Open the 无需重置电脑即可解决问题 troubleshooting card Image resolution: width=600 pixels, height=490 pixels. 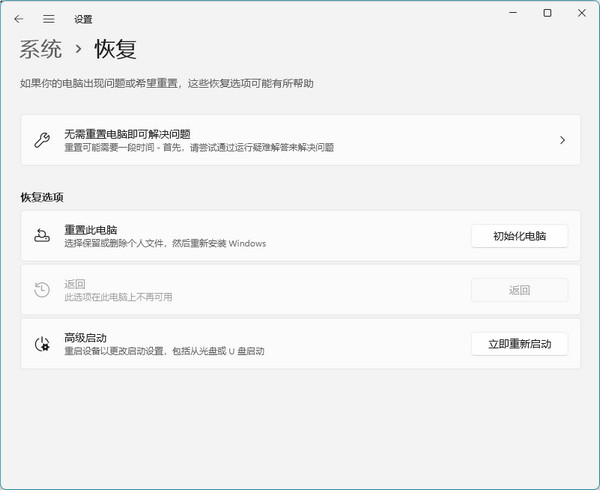point(300,140)
